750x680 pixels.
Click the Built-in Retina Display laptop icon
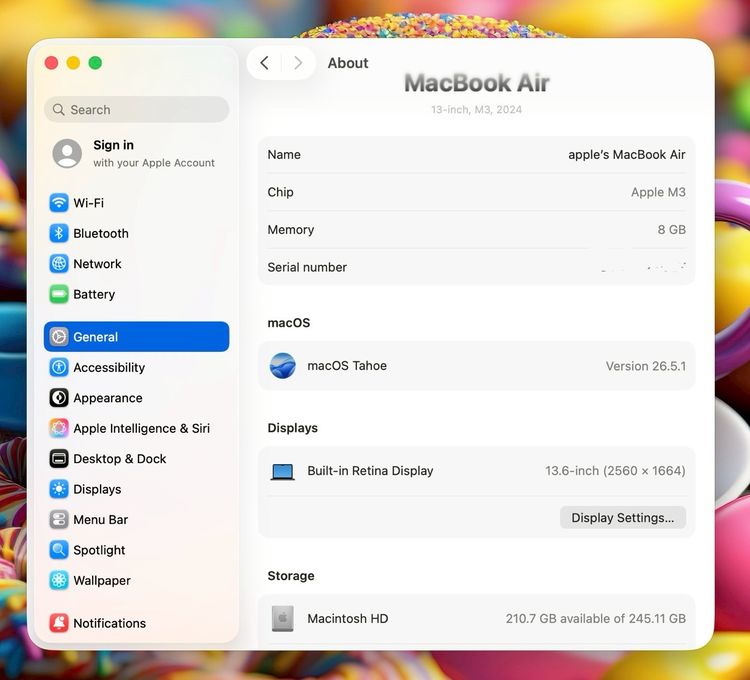click(283, 472)
